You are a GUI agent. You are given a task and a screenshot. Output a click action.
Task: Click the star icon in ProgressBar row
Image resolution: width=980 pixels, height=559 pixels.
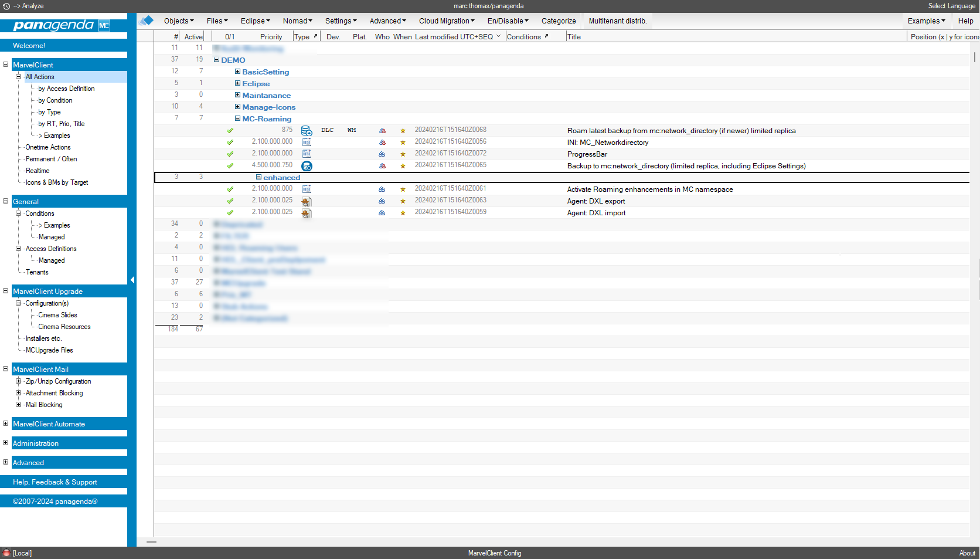coord(403,154)
